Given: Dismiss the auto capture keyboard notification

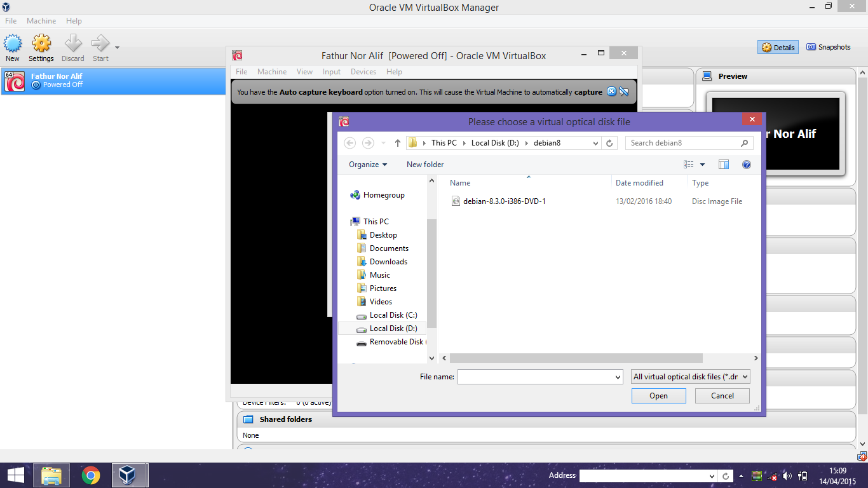Looking at the screenshot, I should [611, 91].
